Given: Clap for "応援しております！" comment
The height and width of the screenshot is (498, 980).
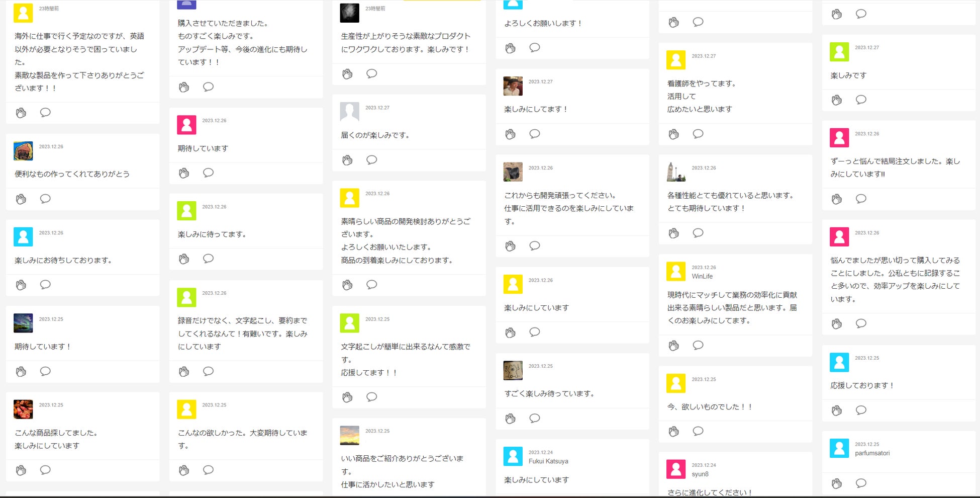Looking at the screenshot, I should click(x=836, y=410).
